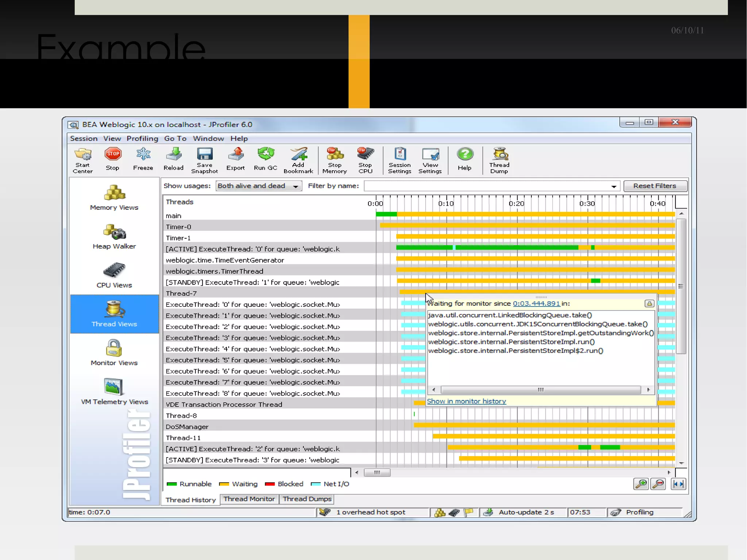Click Show in monitor history link
Image resolution: width=747 pixels, height=560 pixels.
[x=466, y=401]
